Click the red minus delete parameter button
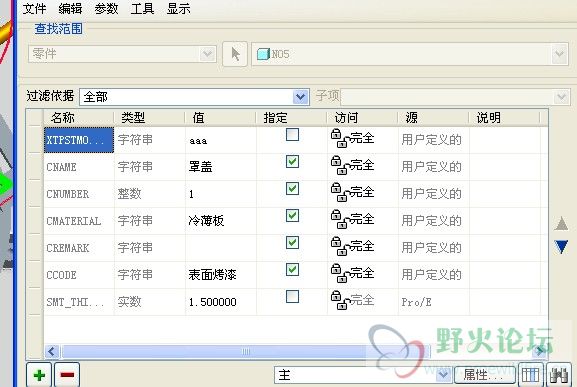 point(67,375)
